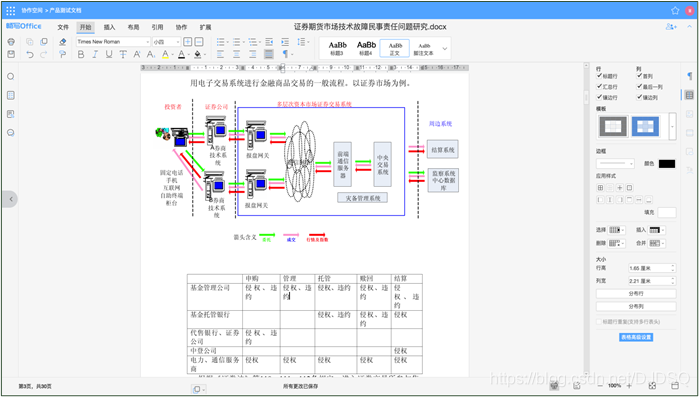This screenshot has height=397, width=699.
Task: Expand the style gallery chevron
Action: click(444, 49)
